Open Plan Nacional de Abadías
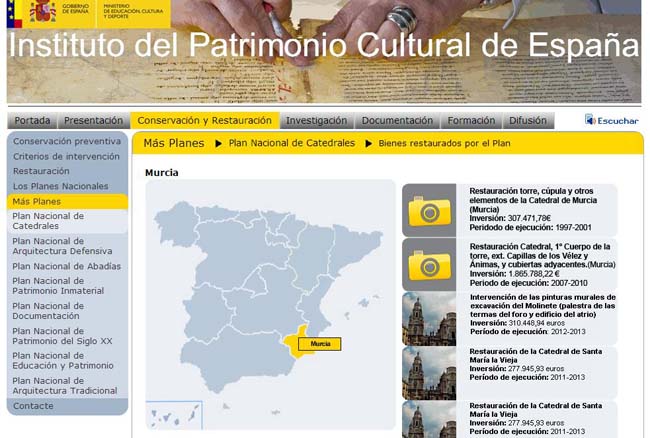This screenshot has width=650, height=438. click(x=67, y=266)
